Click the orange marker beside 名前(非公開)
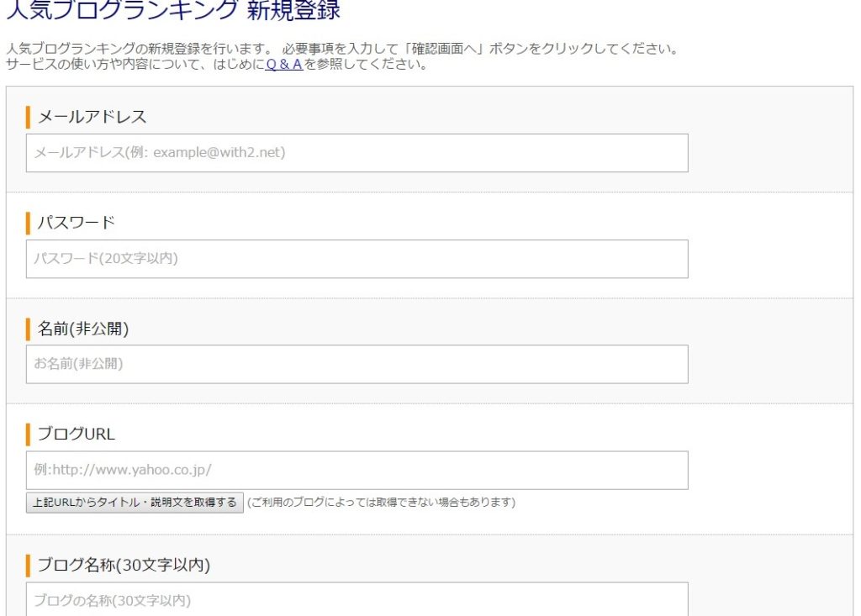Image resolution: width=861 pixels, height=616 pixels. tap(28, 329)
